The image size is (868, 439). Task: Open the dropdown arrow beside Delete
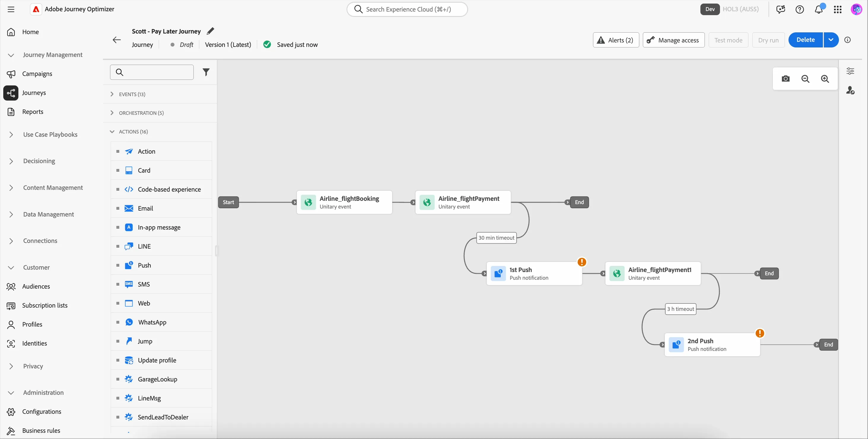pyautogui.click(x=831, y=40)
